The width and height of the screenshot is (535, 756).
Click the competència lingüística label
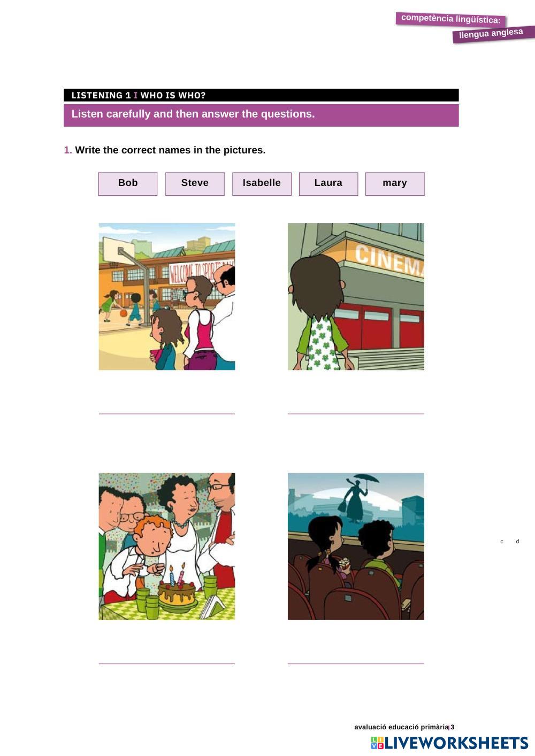tap(451, 19)
